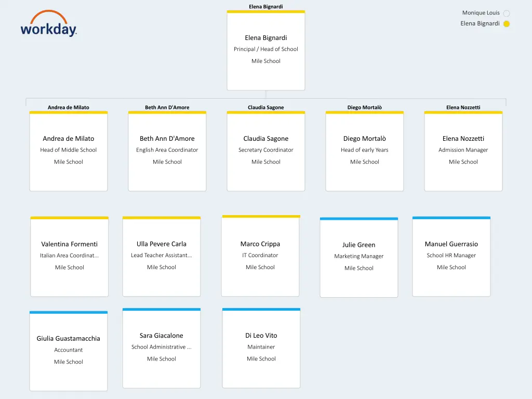Click Ulla Pevere Carla card
Image resolution: width=532 pixels, height=399 pixels.
click(162, 257)
